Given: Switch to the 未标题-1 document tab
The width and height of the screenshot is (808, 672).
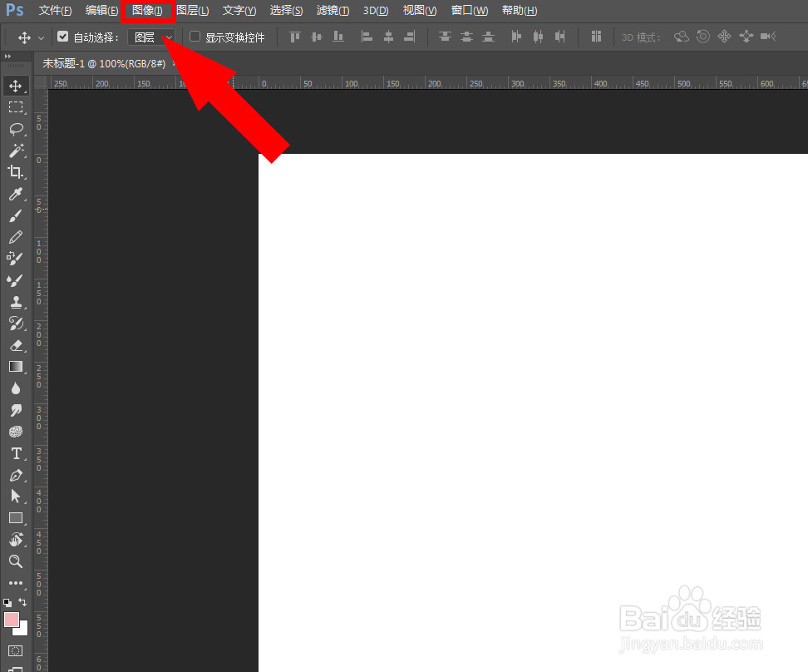Looking at the screenshot, I should (x=104, y=63).
